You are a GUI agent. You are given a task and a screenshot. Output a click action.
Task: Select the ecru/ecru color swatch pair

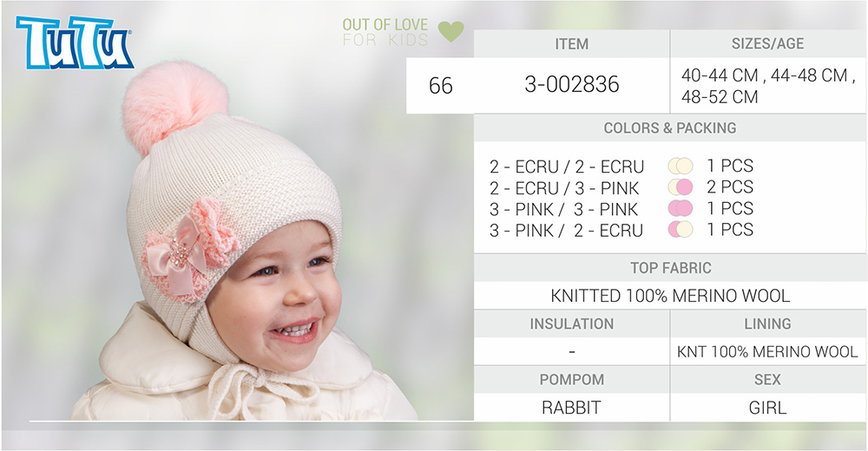click(x=681, y=166)
